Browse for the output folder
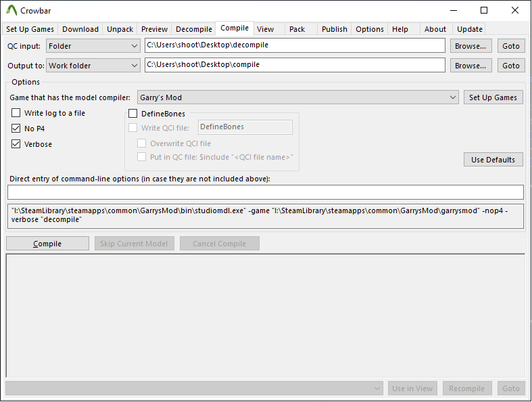 pyautogui.click(x=471, y=66)
